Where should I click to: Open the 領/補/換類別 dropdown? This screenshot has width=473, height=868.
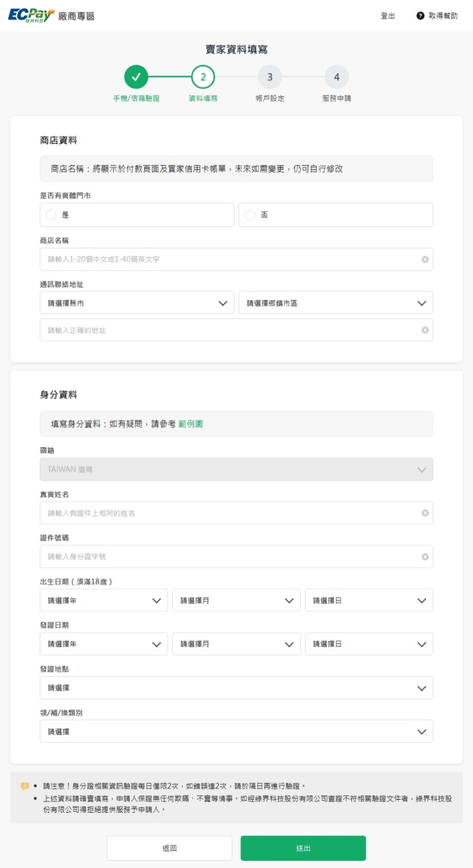tap(236, 731)
